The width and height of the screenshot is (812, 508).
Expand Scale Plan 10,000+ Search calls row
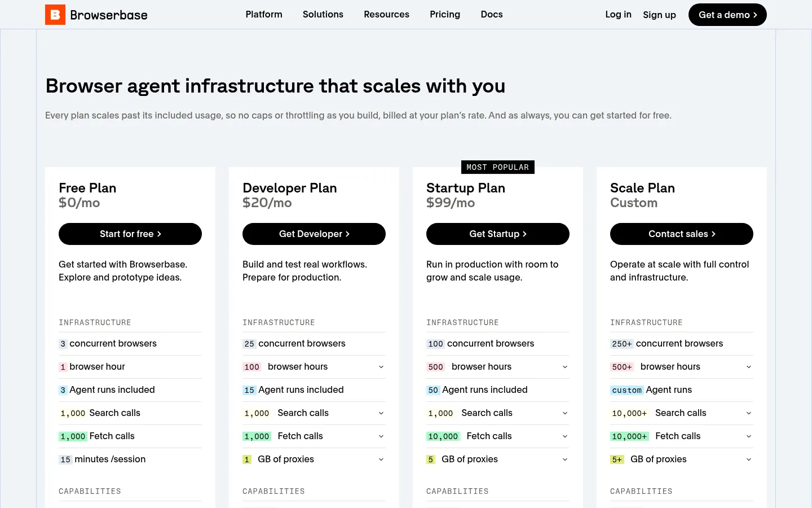[x=682, y=413]
